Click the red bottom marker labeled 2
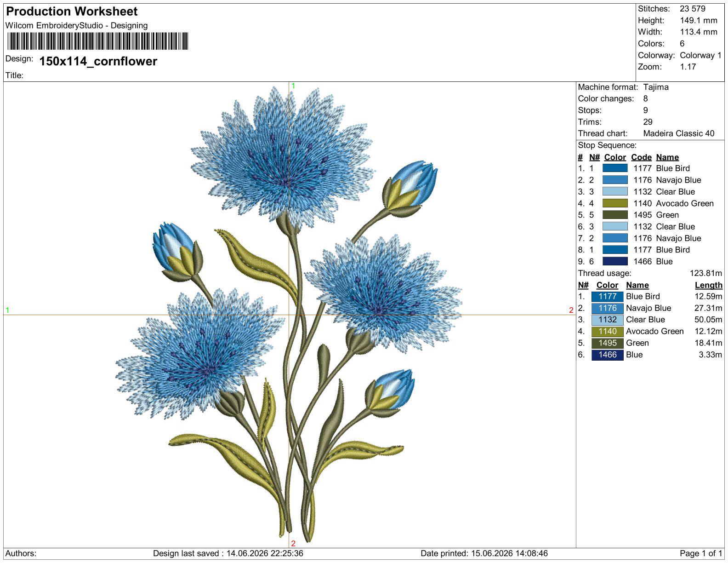The image size is (728, 563). (293, 544)
